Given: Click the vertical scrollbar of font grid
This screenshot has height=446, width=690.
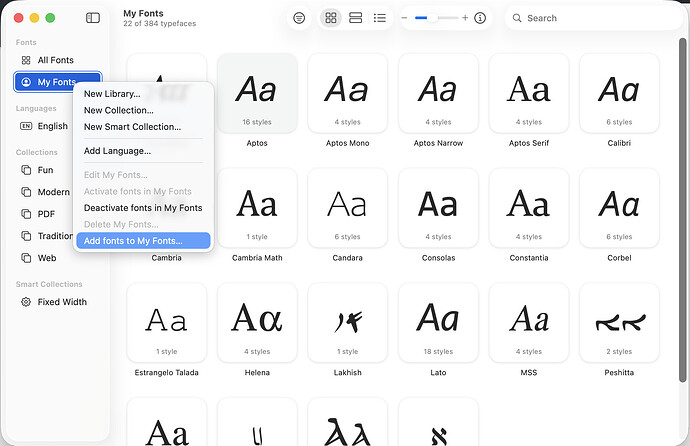Looking at the screenshot, I should tap(683, 210).
